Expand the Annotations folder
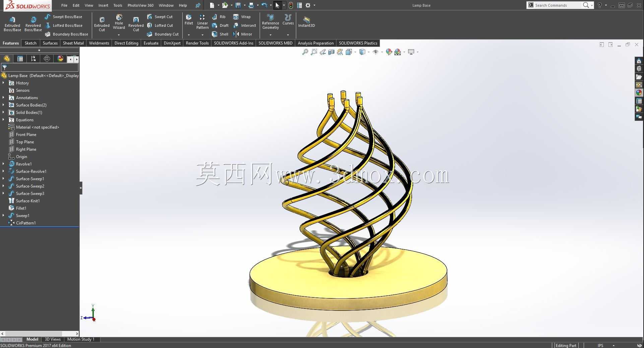 (x=3, y=97)
